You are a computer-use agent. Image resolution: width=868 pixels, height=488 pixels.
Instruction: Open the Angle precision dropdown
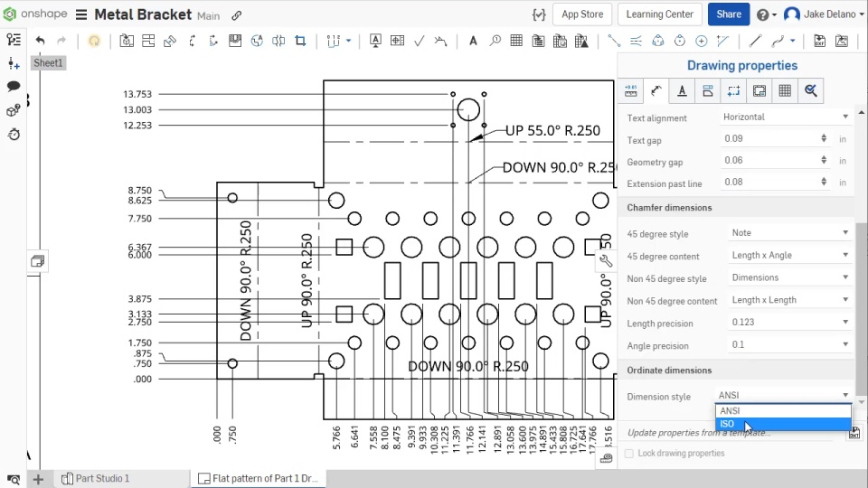coord(790,344)
